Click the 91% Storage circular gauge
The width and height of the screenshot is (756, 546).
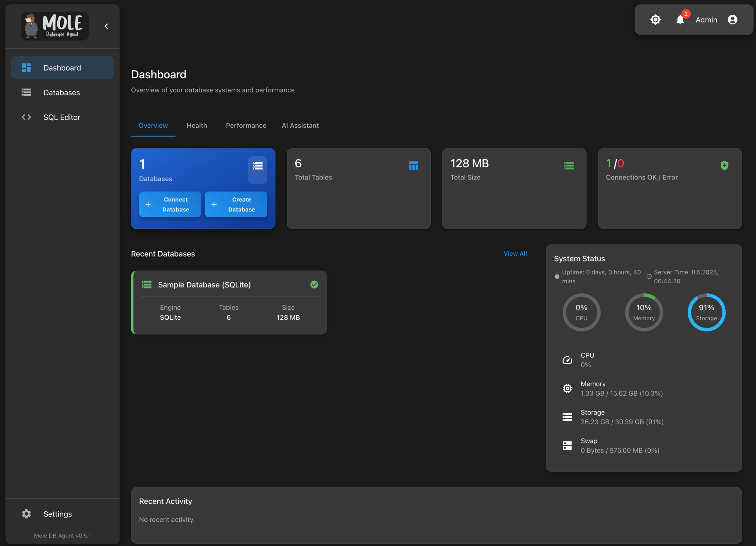click(x=706, y=312)
